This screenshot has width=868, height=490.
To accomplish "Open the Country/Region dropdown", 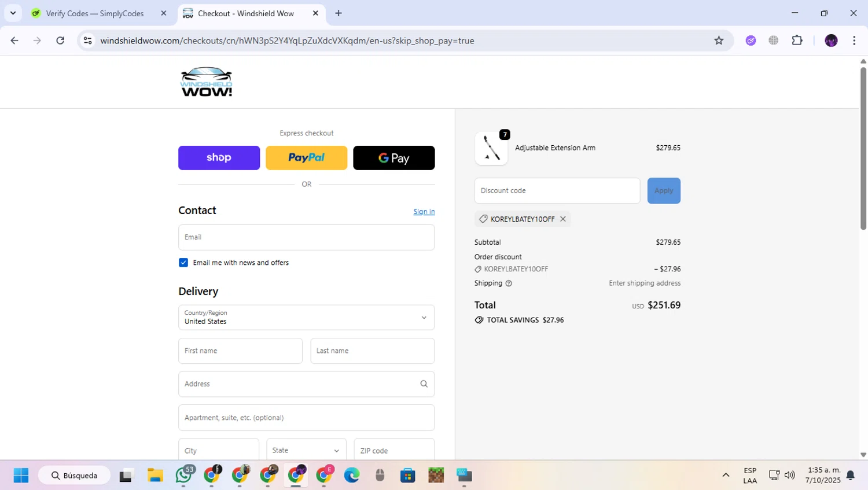I will [306, 318].
